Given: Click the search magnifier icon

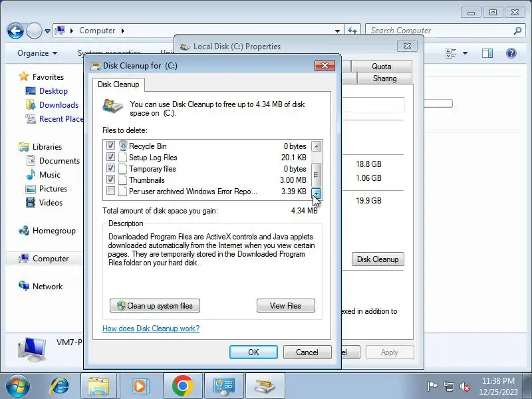Looking at the screenshot, I should [x=517, y=31].
